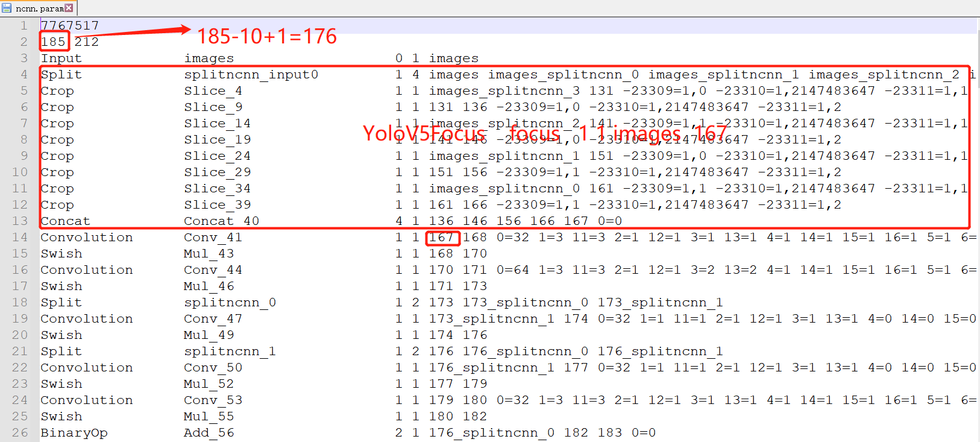Click layer name splitncnn_0 on line 18

coord(230,302)
